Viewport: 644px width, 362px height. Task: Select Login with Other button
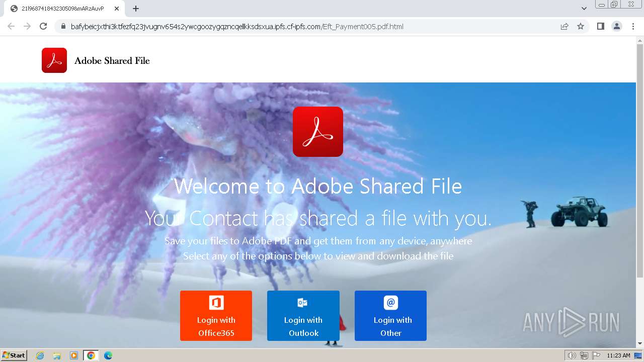pyautogui.click(x=391, y=316)
